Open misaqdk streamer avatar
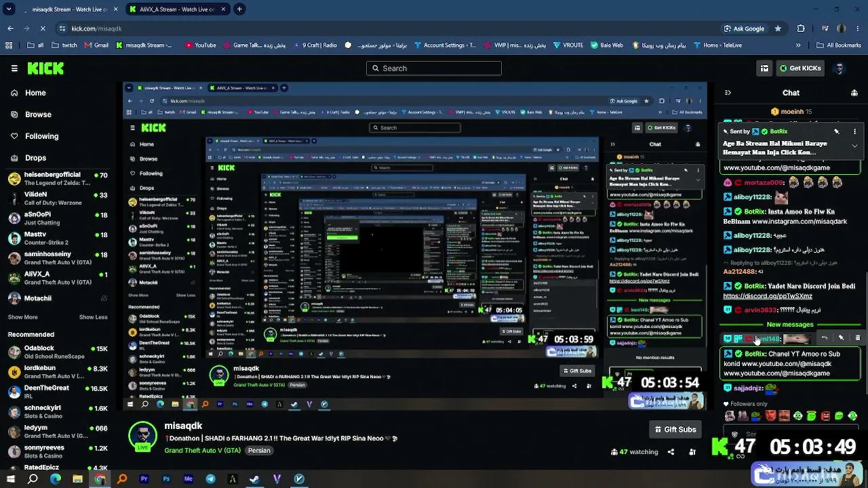Viewport: 868px width, 488px height. click(x=143, y=436)
